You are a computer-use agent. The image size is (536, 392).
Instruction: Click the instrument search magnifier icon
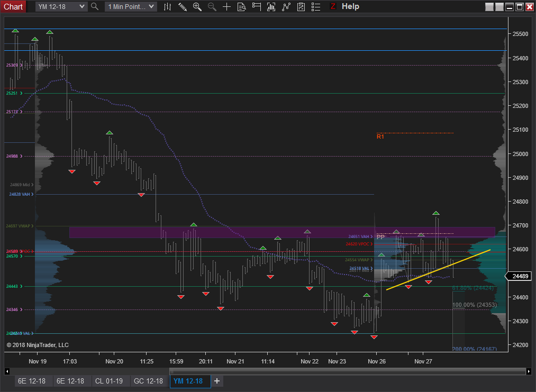(95, 6)
